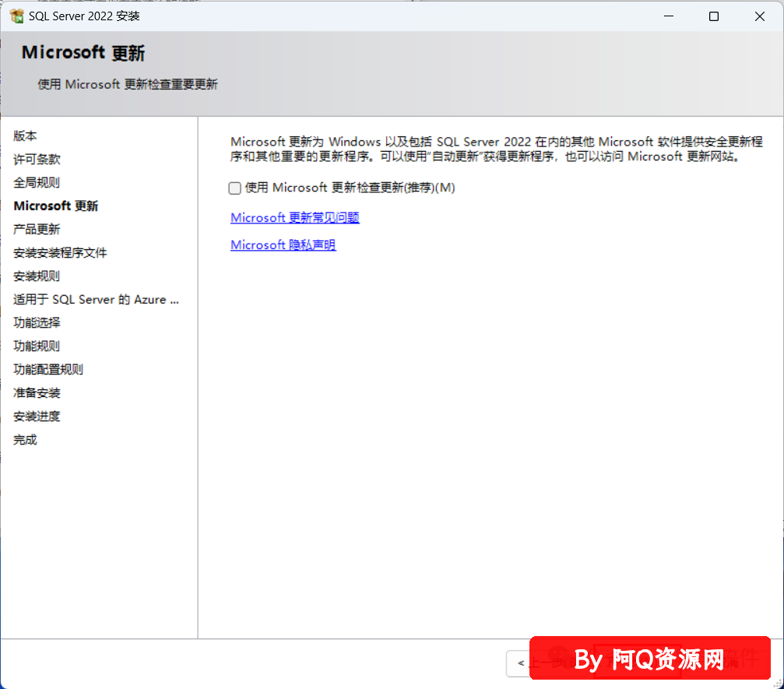Screen dimensions: 784x689
Task: Click the 功能规则 sidebar step
Action: click(37, 346)
